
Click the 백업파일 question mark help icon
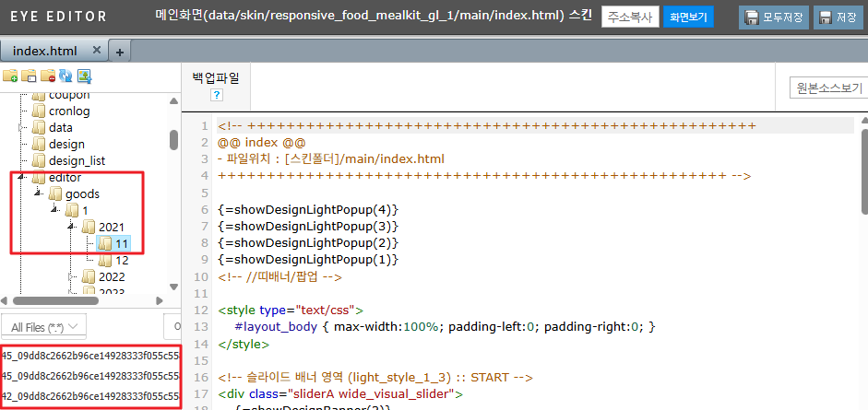217,95
